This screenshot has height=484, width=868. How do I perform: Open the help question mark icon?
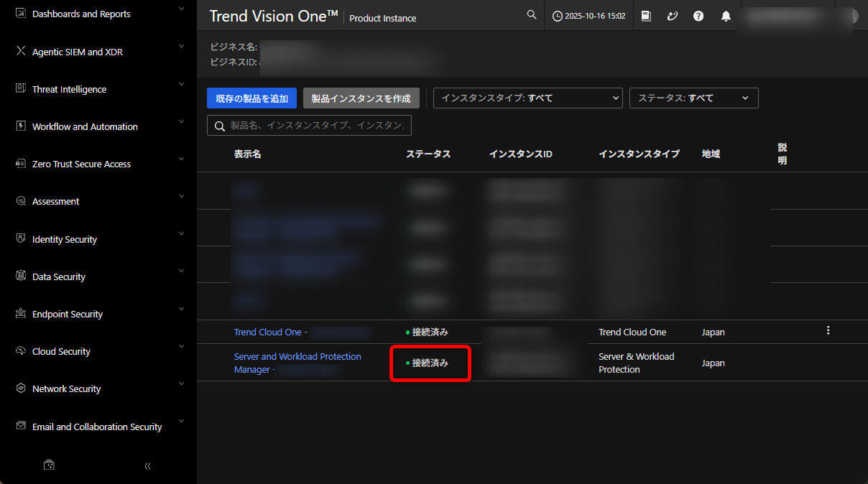(x=698, y=16)
